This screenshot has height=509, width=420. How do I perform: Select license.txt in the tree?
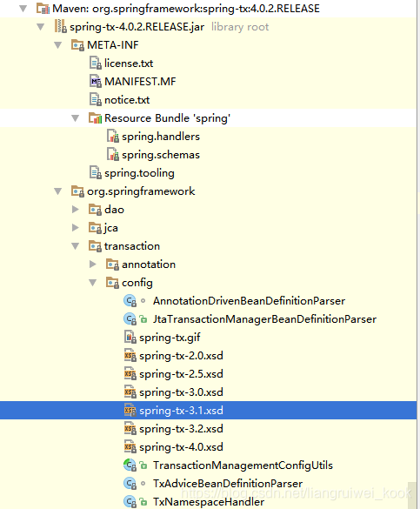(x=129, y=64)
